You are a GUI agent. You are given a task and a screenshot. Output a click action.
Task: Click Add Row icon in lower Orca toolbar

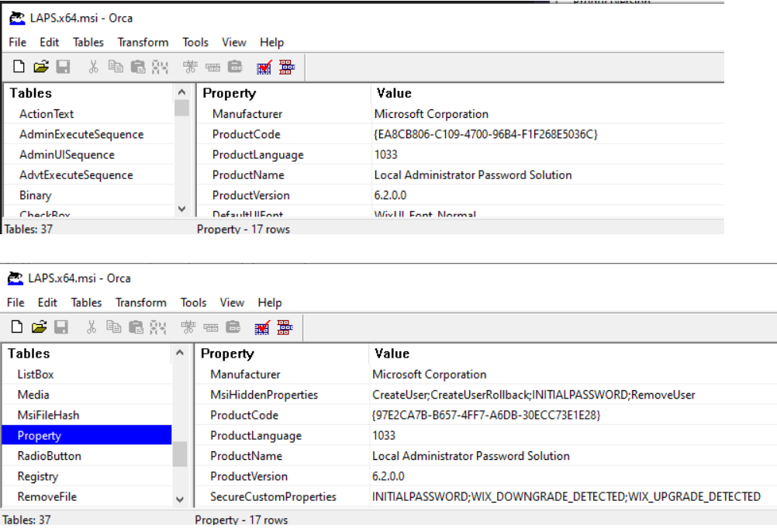211,327
